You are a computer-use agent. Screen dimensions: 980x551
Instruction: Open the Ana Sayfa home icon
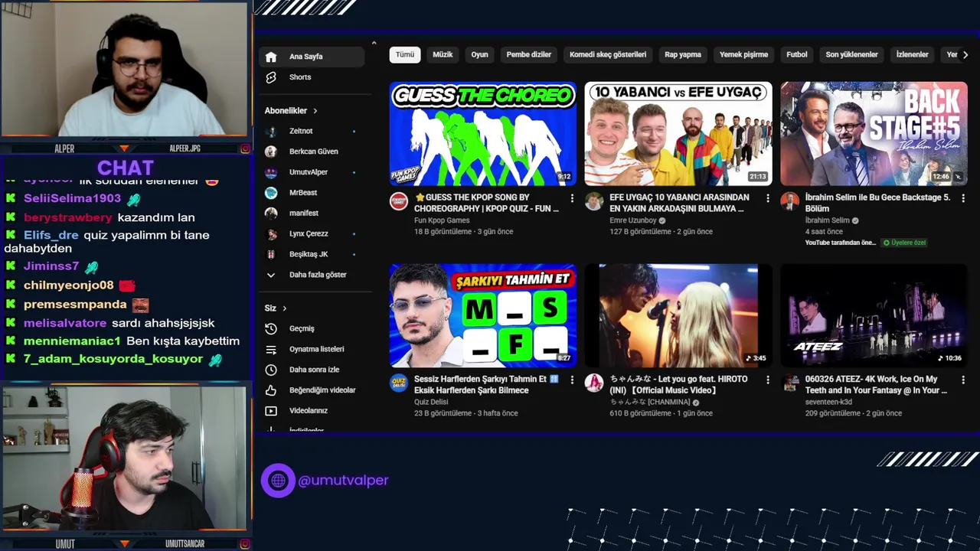coord(271,57)
